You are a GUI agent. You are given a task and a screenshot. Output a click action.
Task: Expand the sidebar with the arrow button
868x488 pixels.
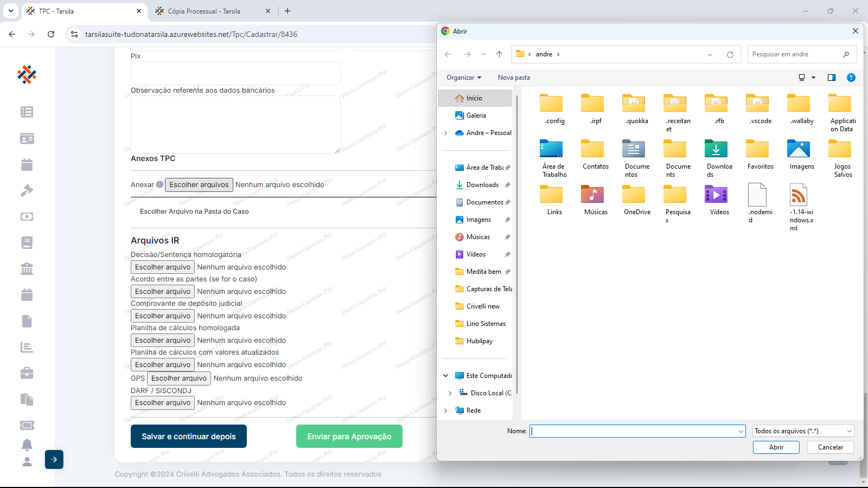click(x=54, y=459)
